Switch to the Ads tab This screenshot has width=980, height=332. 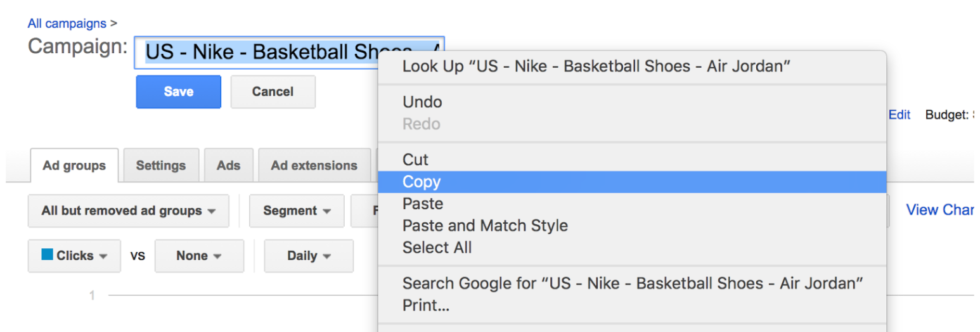point(228,165)
